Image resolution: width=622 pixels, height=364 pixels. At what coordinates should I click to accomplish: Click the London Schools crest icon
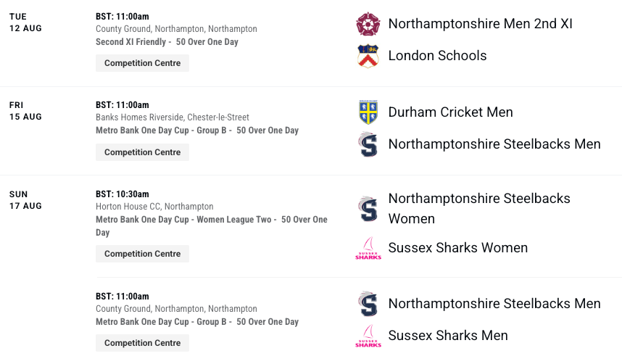click(368, 56)
